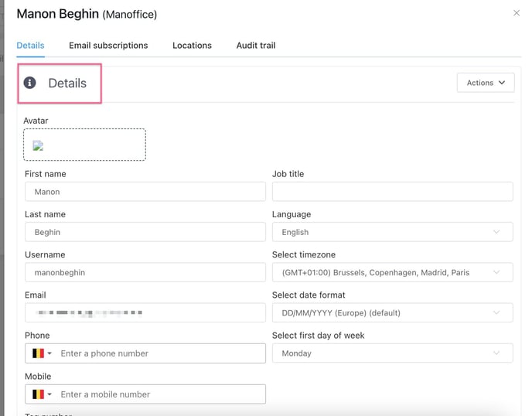Viewport: 532px width, 416px height.
Task: Switch to the Email subscriptions tab
Action: click(108, 46)
